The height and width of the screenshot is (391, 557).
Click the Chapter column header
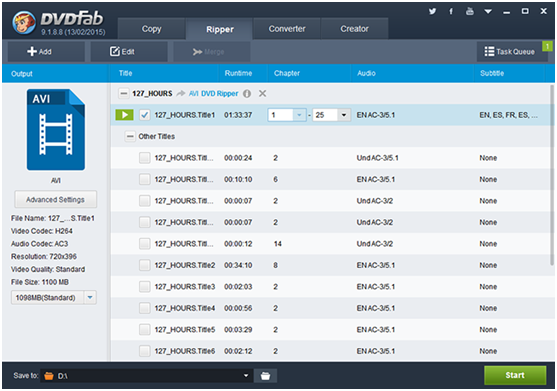pos(287,73)
